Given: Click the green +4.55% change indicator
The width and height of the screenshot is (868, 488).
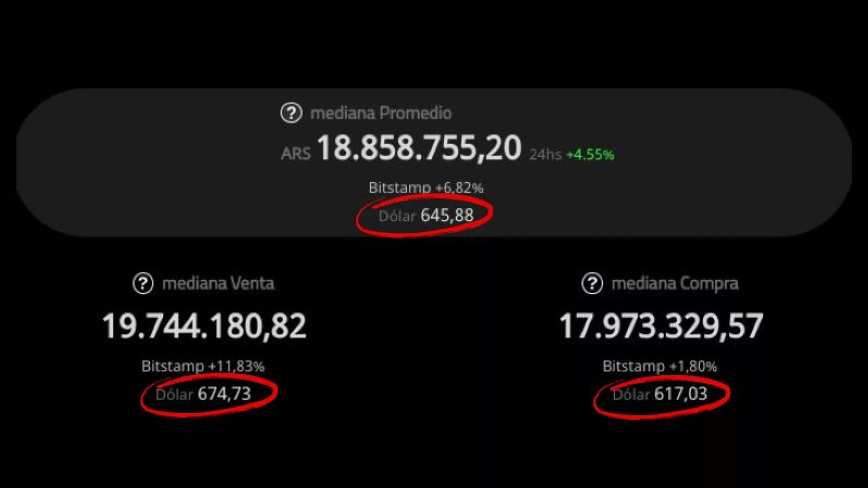Looking at the screenshot, I should click(590, 155).
